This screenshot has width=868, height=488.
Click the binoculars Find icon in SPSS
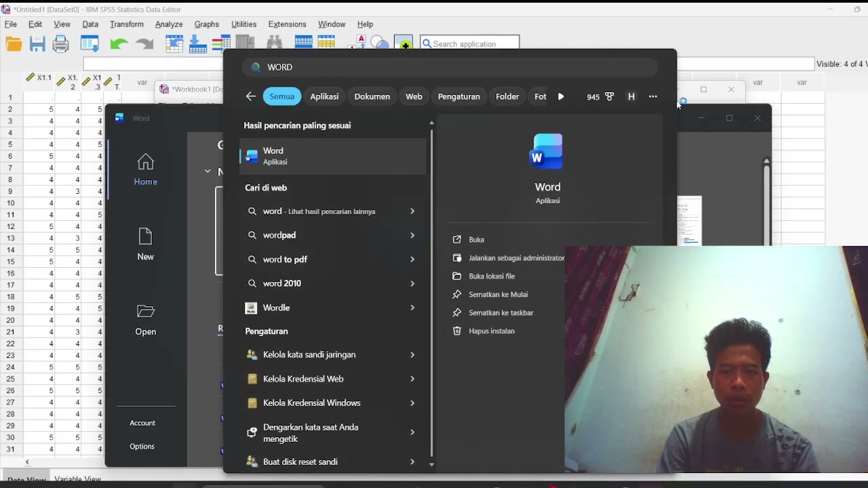click(x=274, y=43)
